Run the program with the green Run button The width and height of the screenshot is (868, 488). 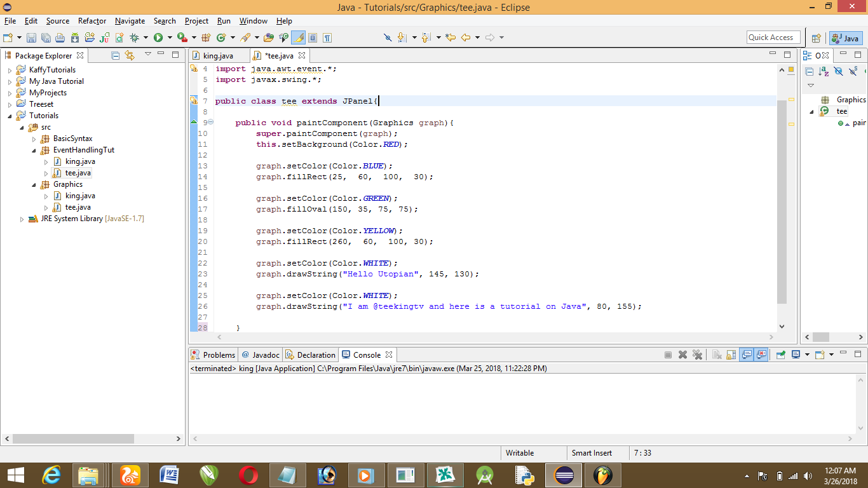pos(158,38)
